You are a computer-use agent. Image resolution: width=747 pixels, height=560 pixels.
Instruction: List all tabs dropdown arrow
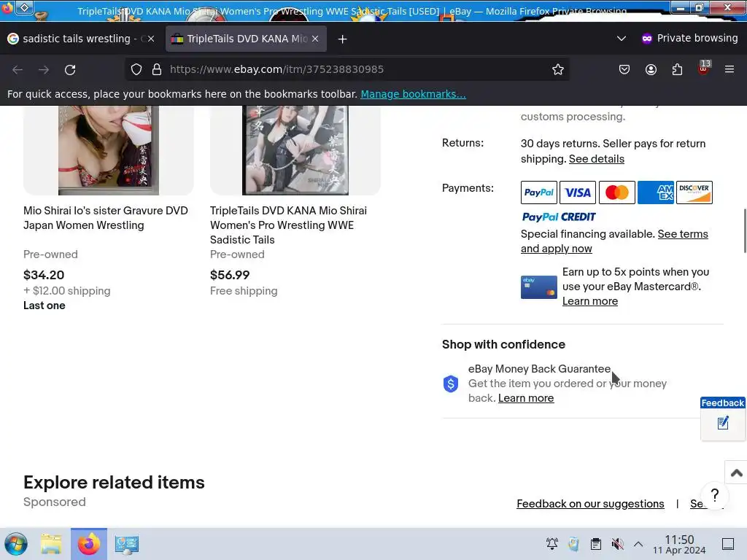tap(622, 39)
